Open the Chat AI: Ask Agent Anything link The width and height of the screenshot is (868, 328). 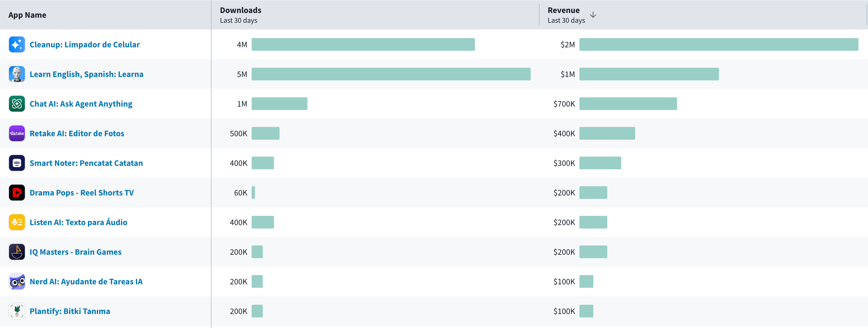tap(81, 103)
